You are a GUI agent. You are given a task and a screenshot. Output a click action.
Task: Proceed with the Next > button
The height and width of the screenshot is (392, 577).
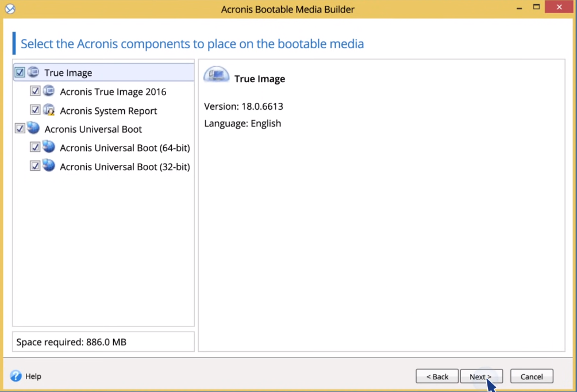[x=482, y=376]
